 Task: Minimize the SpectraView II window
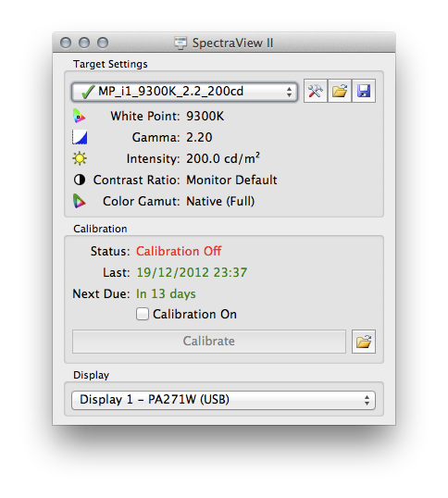coord(84,43)
